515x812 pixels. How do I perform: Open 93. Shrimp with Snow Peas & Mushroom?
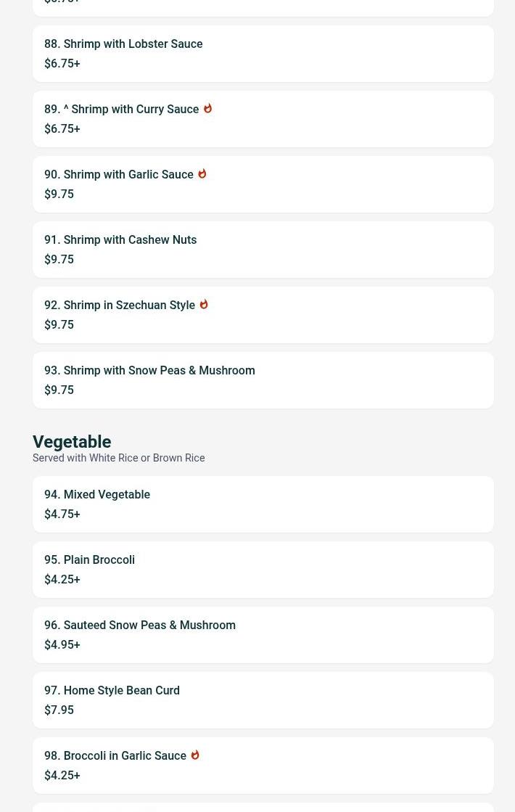click(x=263, y=380)
